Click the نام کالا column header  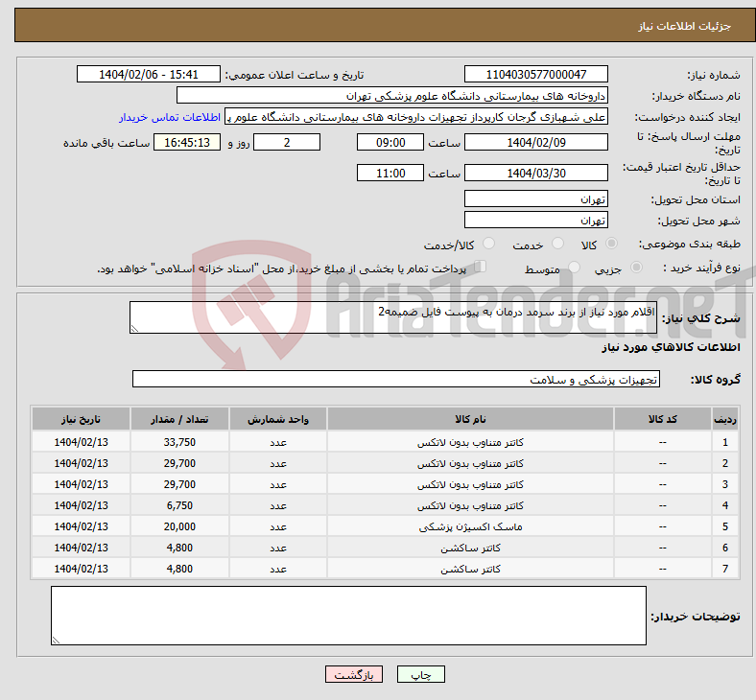pos(470,419)
